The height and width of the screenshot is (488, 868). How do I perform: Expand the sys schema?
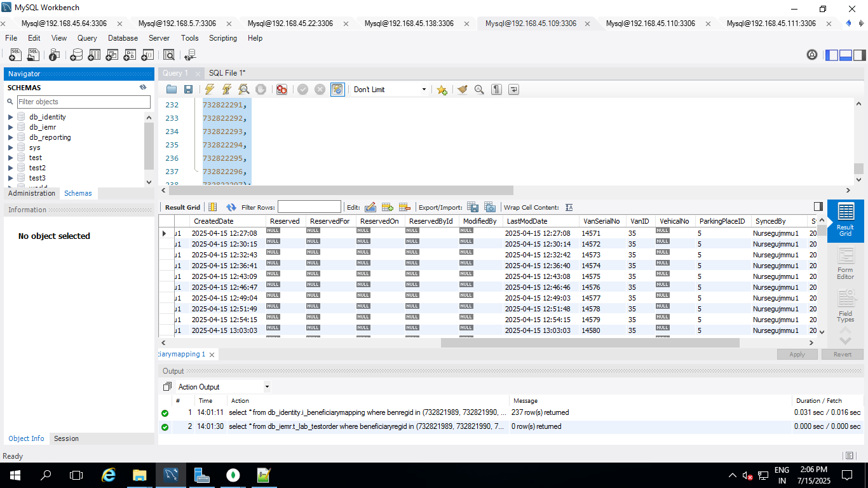tap(10, 147)
